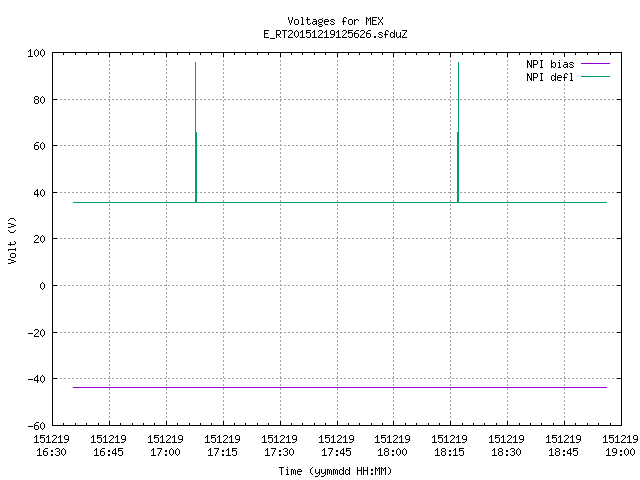Click the y-axis tick label 80
This screenshot has height=480, width=640.
pyautogui.click(x=39, y=100)
